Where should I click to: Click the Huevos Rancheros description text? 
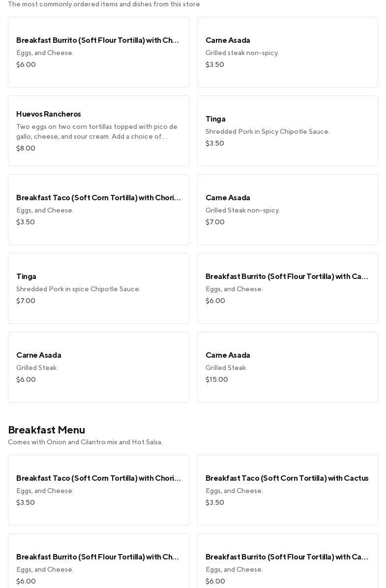coord(97,132)
